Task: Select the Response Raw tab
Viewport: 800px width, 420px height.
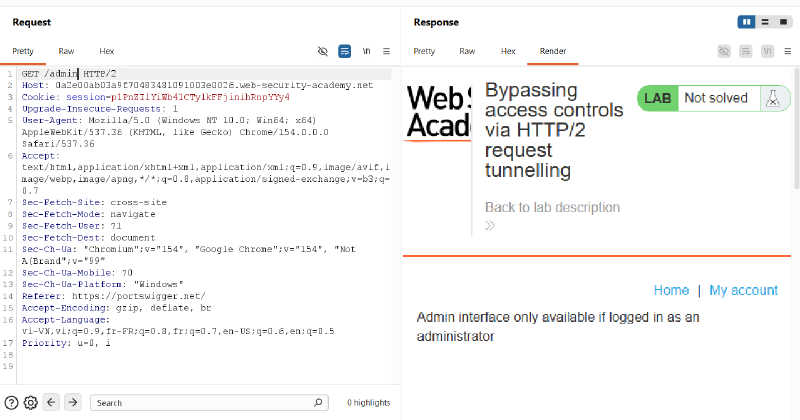Action: tap(467, 51)
